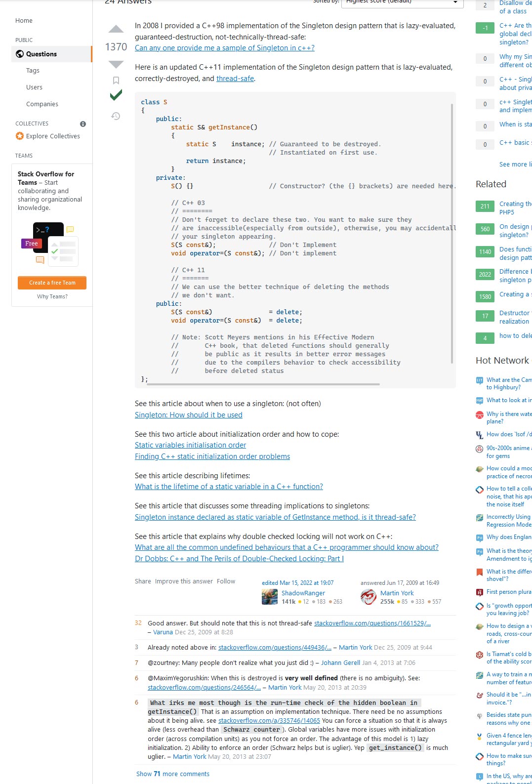The height and width of the screenshot is (784, 532).
Task: Open Explore Collectives
Action: click(53, 136)
